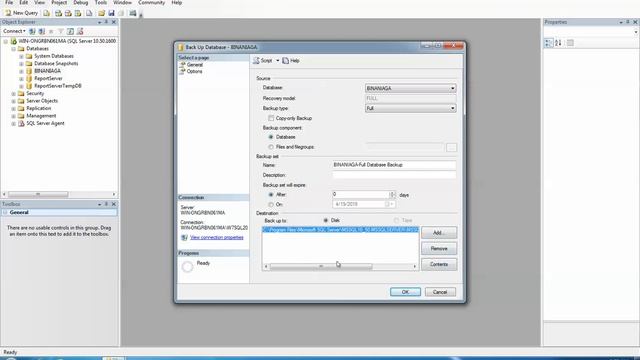The width and height of the screenshot is (640, 360).
Task: Open the Backup type dropdown
Action: click(x=411, y=108)
